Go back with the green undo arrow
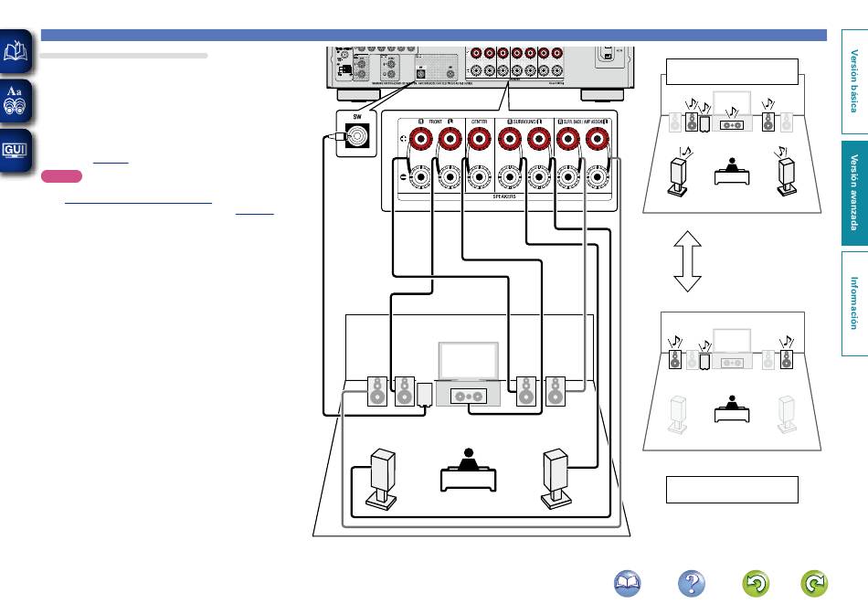 (x=756, y=584)
